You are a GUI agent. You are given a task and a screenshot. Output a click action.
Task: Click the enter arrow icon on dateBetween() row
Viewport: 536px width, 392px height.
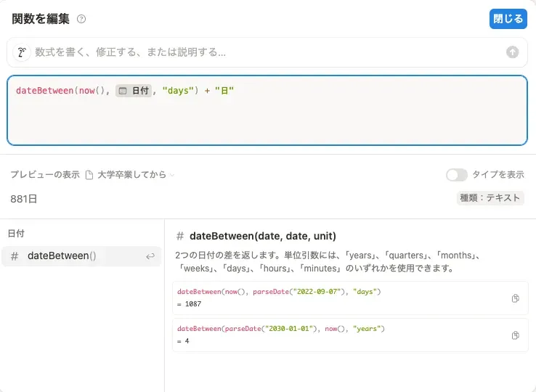pos(150,256)
